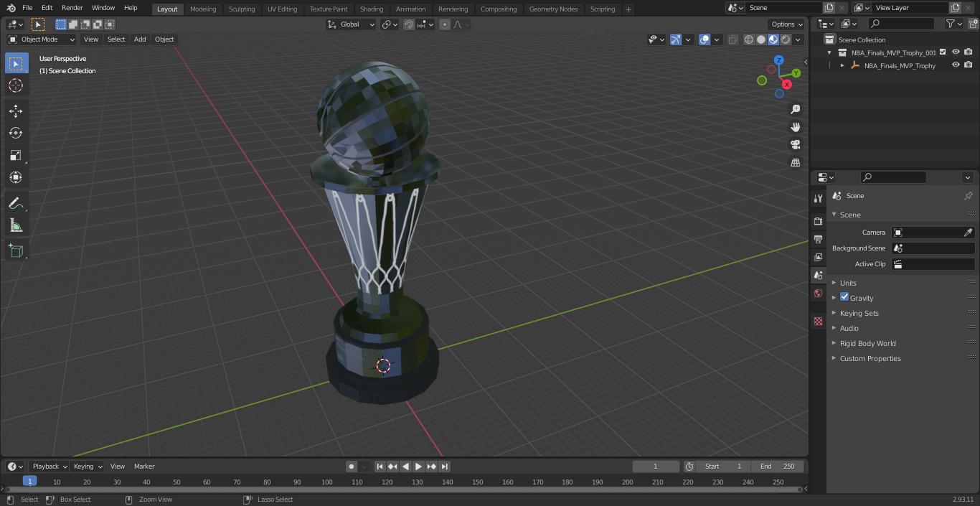
Task: Switch to the Shading workspace tab
Action: 372,9
